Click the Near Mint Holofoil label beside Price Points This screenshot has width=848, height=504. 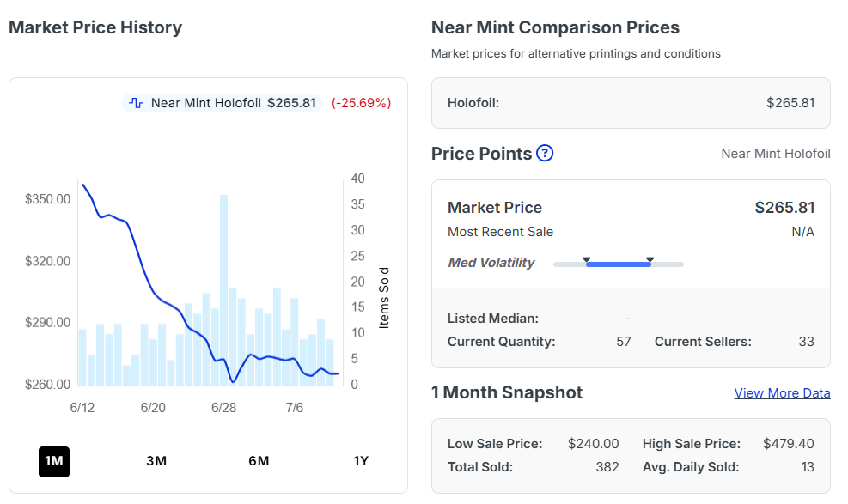776,154
